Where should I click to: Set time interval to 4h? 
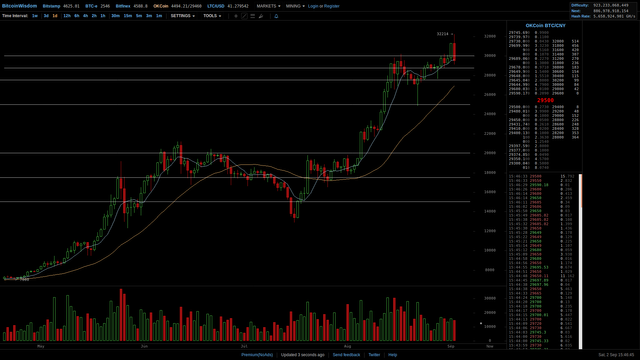point(85,16)
